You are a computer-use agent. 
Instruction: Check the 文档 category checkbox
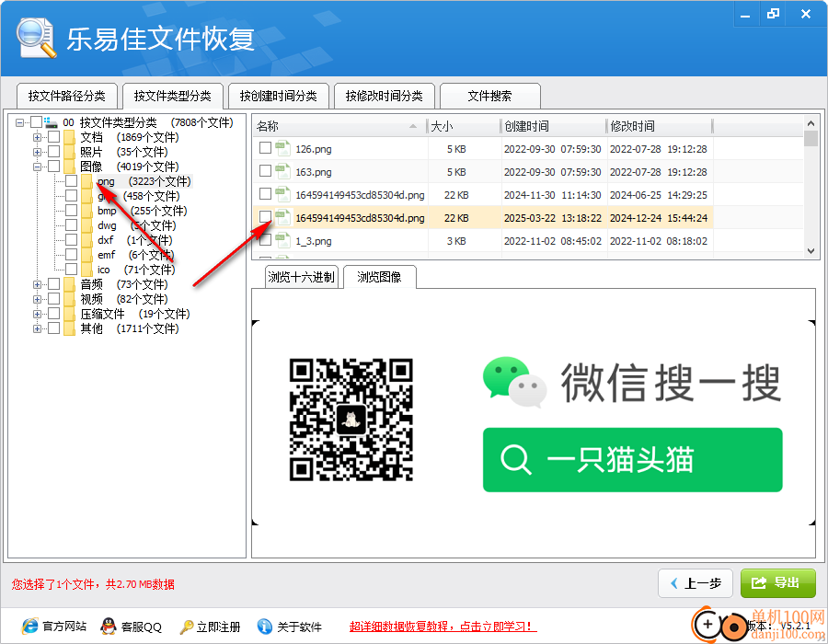coord(54,137)
